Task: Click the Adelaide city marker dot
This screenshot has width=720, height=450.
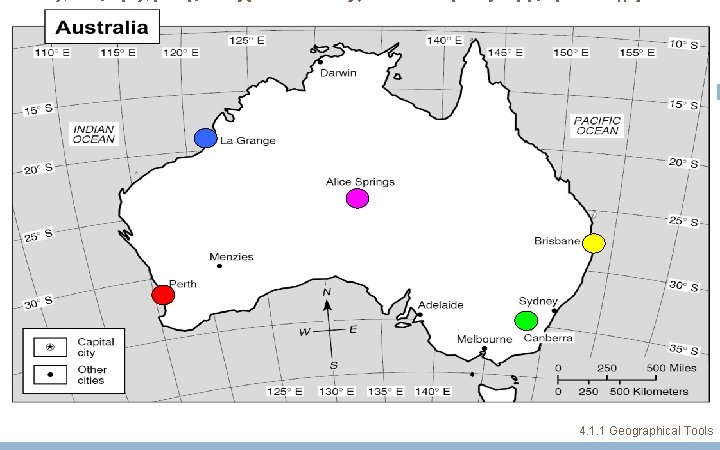Action: click(420, 315)
